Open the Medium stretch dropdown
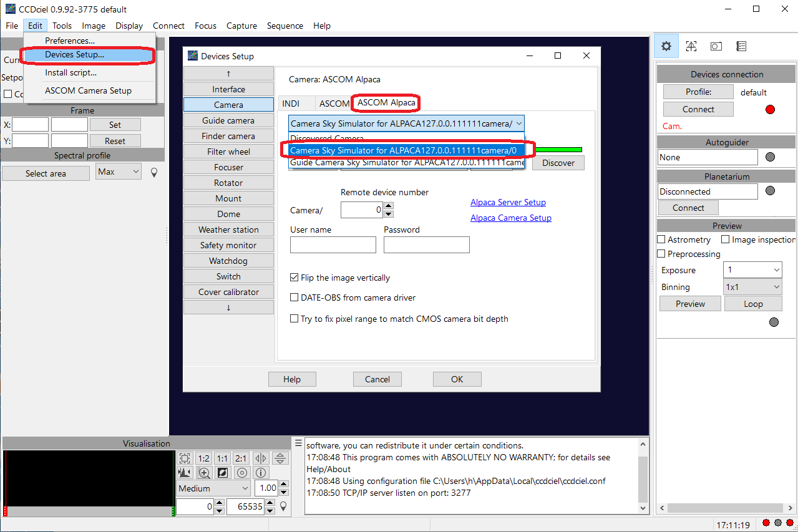 (213, 488)
